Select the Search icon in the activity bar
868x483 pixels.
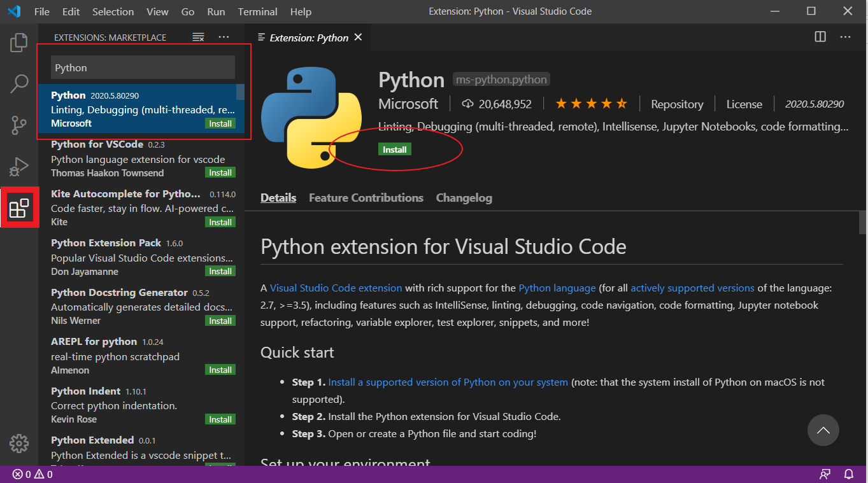[x=18, y=83]
